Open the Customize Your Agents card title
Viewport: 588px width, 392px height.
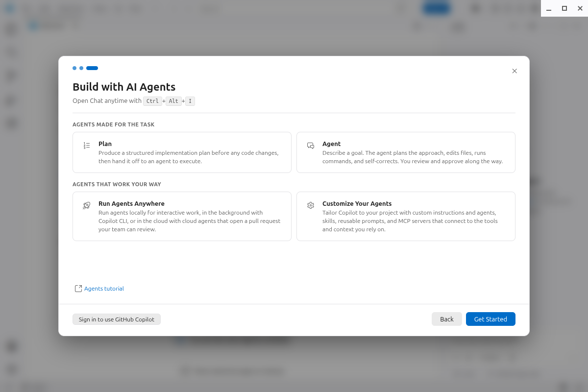click(357, 204)
